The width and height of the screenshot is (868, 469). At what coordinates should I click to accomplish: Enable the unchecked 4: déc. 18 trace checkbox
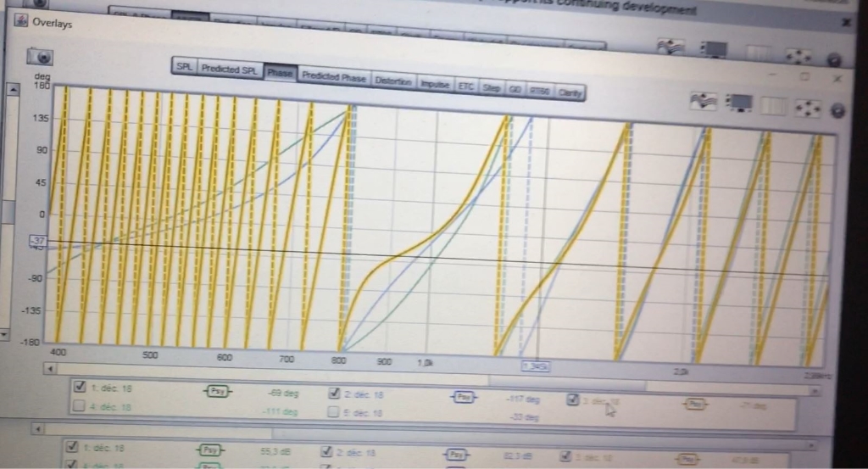[79, 406]
